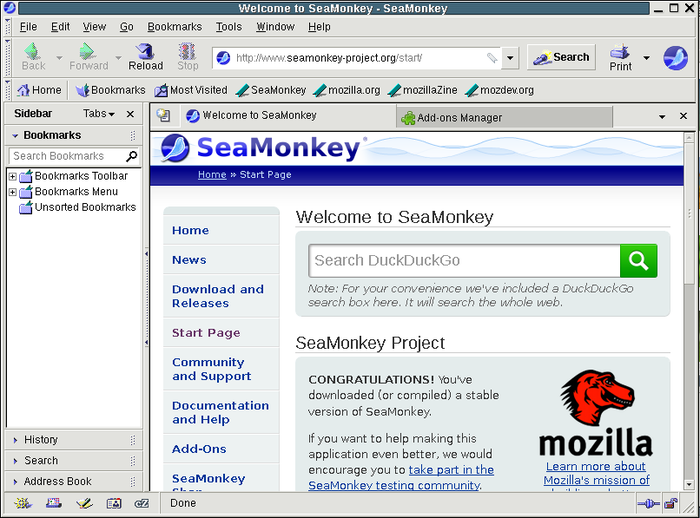The width and height of the screenshot is (700, 518).
Task: Open Mail & Newsgroups from status bar
Action: [54, 504]
